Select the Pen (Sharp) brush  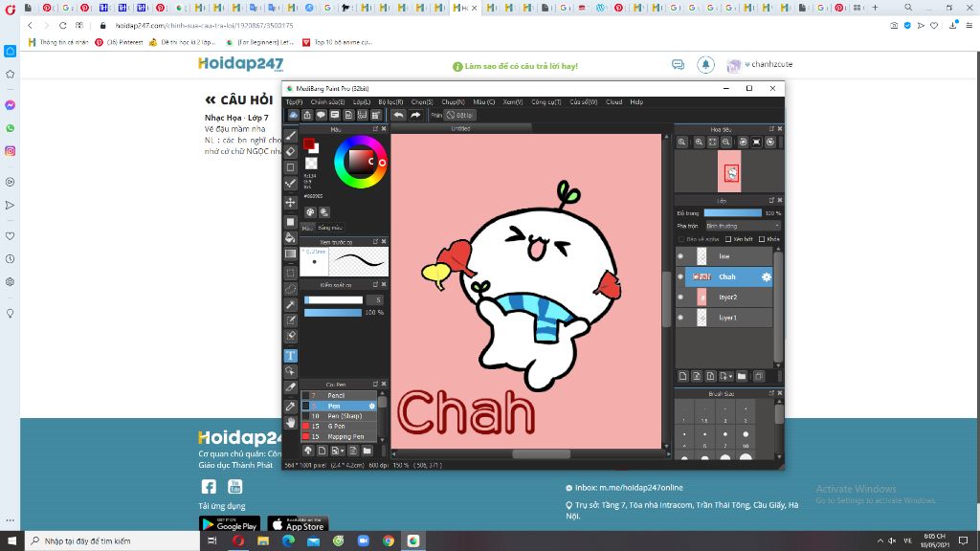click(339, 416)
